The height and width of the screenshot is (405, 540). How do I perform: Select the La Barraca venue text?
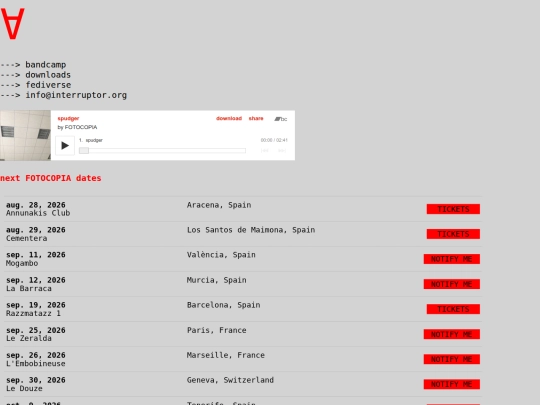pos(29,289)
